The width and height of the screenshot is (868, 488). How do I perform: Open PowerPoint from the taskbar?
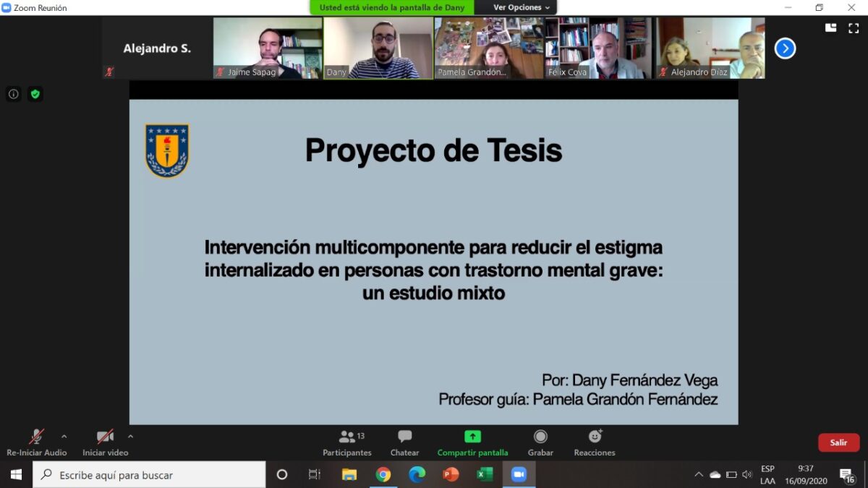tap(451, 475)
